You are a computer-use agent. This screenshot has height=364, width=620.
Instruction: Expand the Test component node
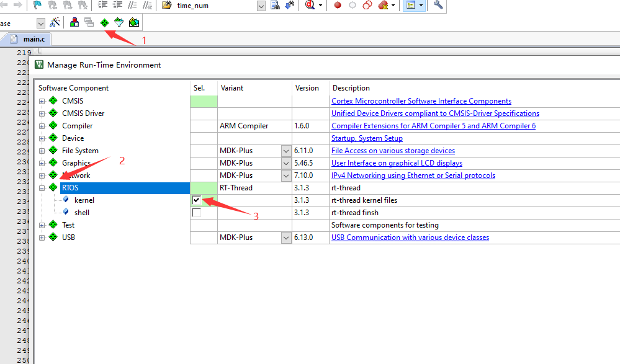42,225
